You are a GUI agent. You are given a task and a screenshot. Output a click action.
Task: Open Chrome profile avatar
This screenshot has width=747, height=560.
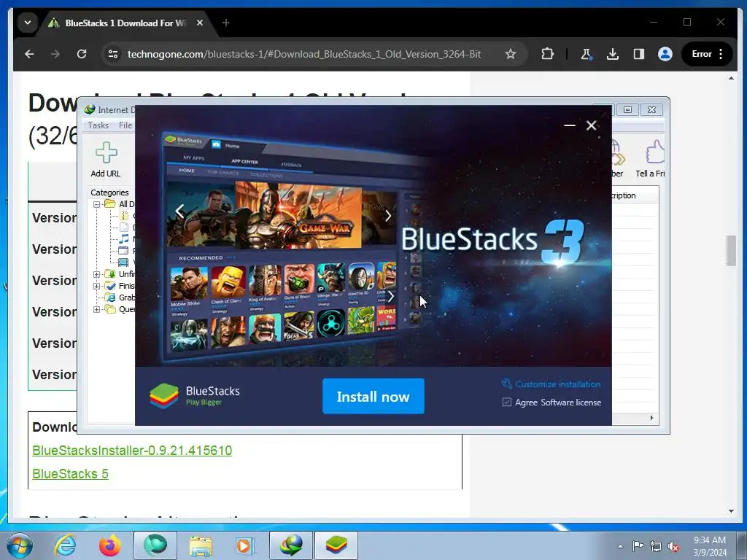665,54
